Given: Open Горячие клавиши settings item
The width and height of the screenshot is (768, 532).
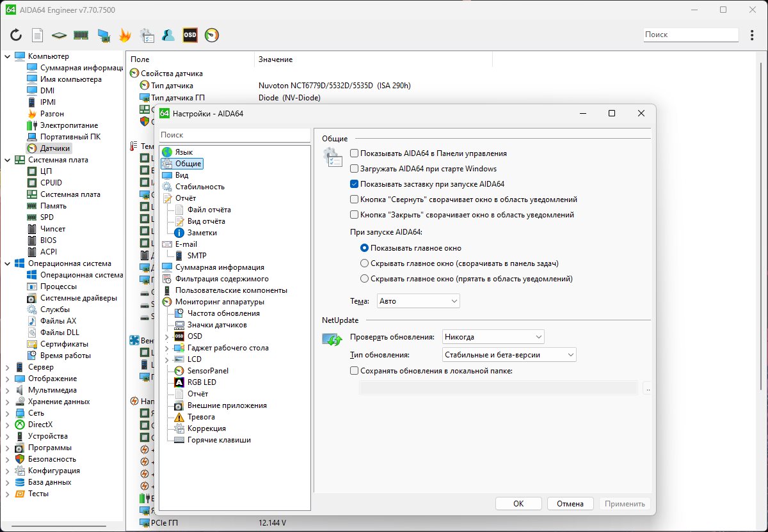Looking at the screenshot, I should point(212,440).
